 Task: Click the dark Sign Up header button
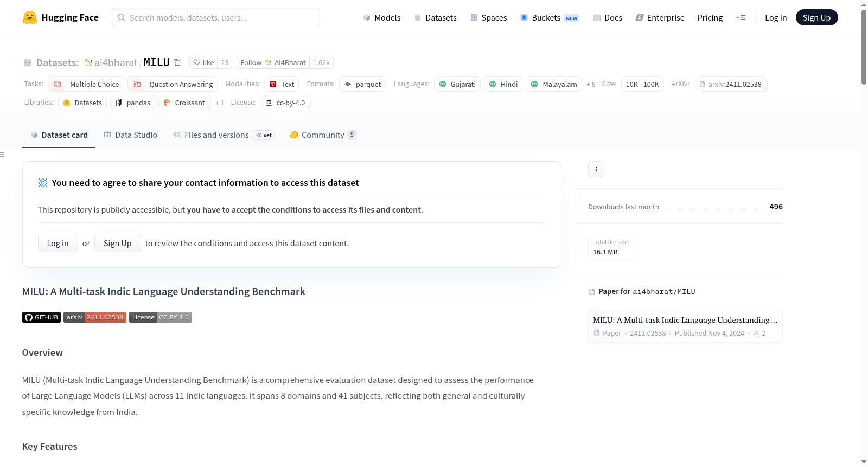click(x=816, y=17)
